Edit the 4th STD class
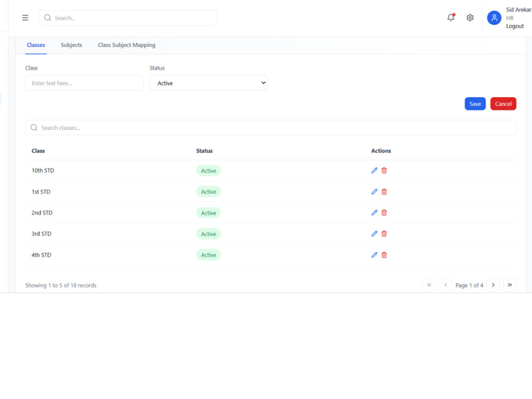 pyautogui.click(x=374, y=255)
